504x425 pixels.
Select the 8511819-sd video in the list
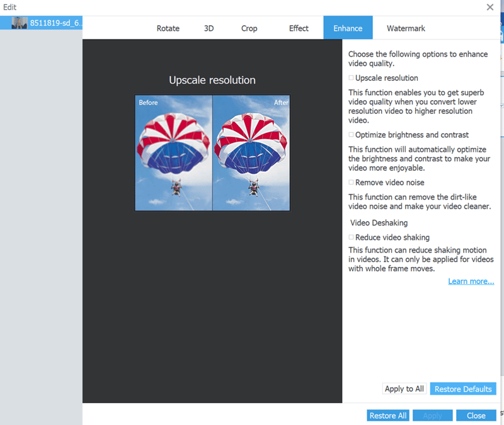47,23
